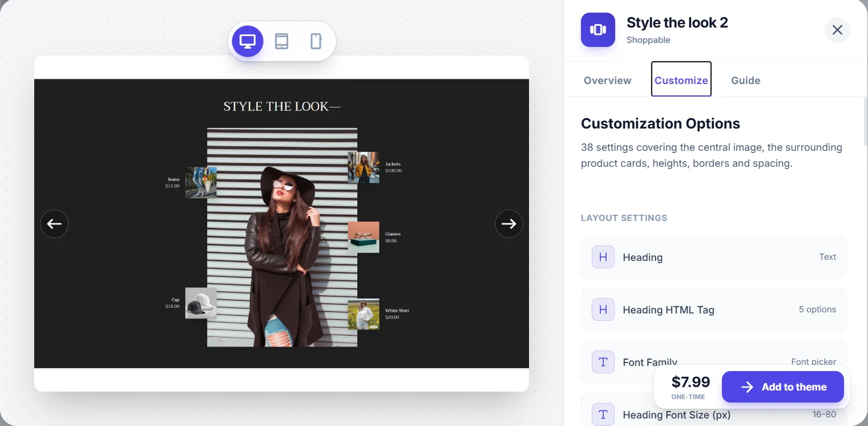The width and height of the screenshot is (868, 426).
Task: Click the Jeans $11.00 price
Action: coord(172,186)
